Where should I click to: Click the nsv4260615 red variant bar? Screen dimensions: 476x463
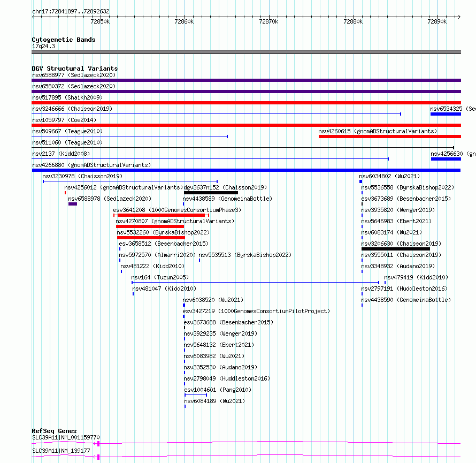click(390, 136)
